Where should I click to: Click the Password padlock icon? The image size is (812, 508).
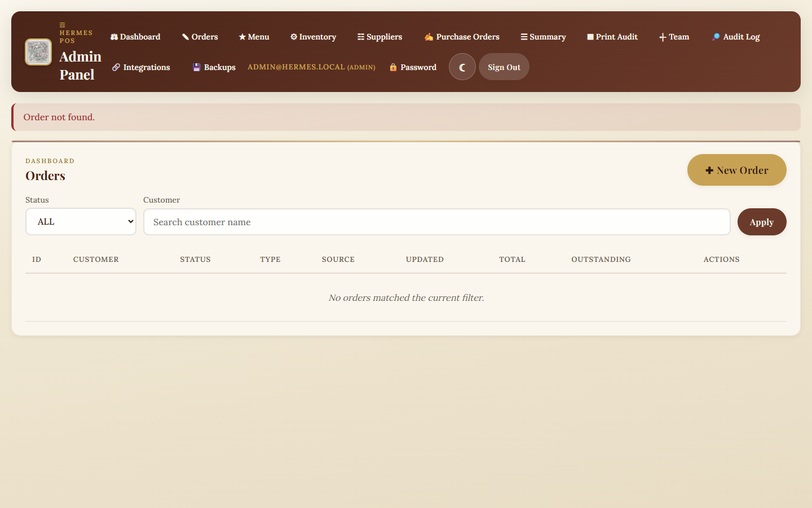click(x=393, y=67)
